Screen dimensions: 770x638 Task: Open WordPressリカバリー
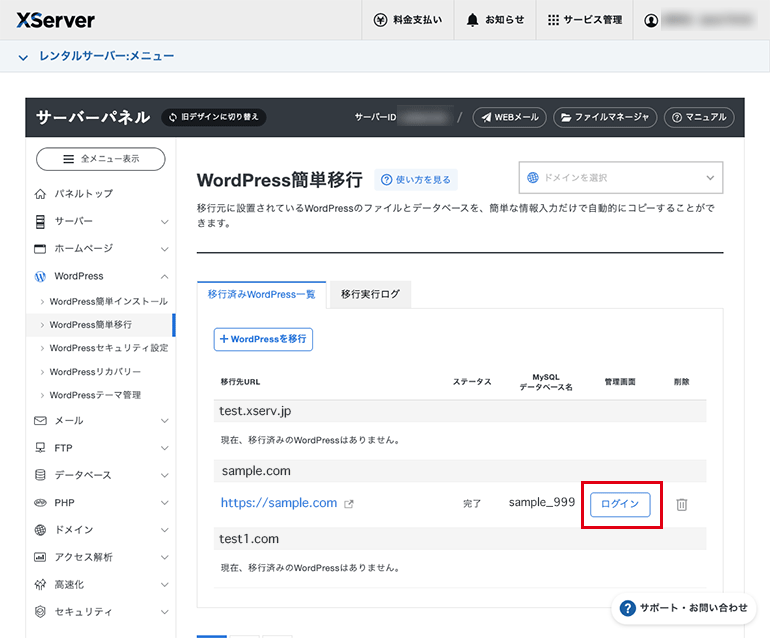tap(95, 372)
